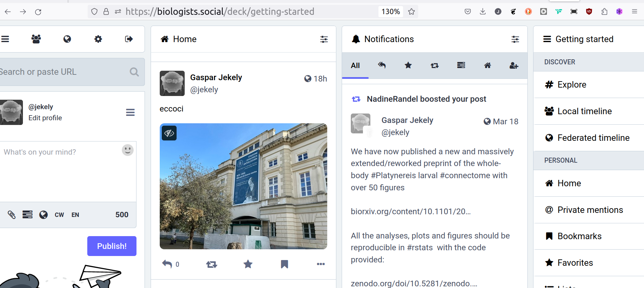Image resolution: width=644 pixels, height=288 pixels.
Task: Toggle the CW content warning
Action: tap(59, 215)
